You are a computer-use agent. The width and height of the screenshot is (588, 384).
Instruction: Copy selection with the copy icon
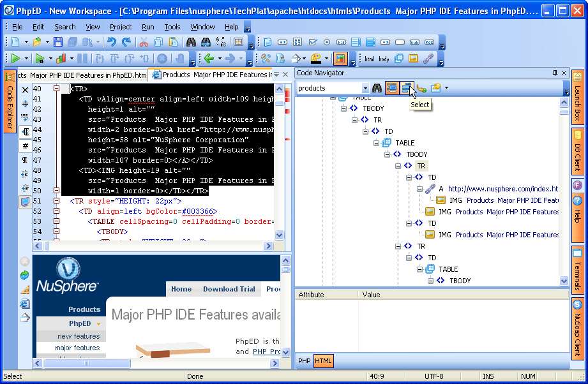click(x=158, y=42)
